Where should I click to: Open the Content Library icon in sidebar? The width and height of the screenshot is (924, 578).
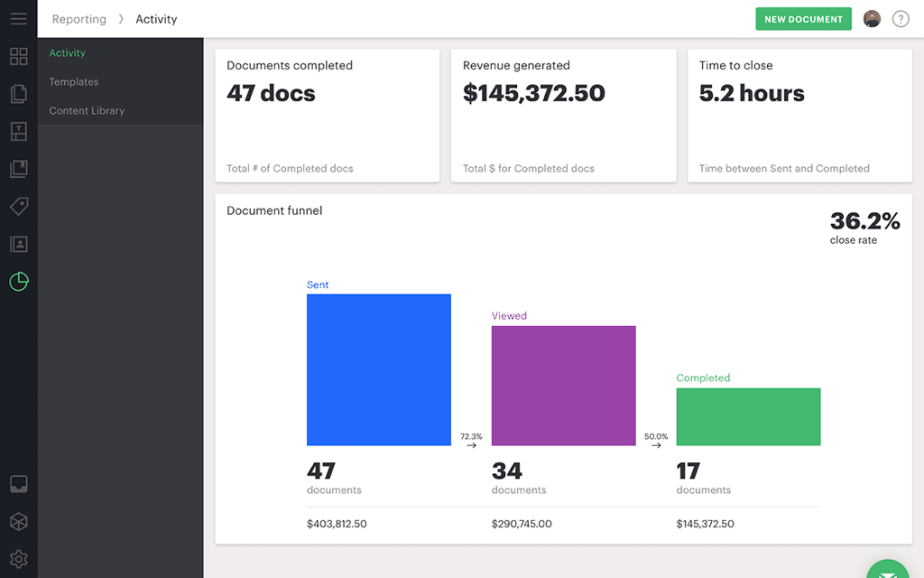coord(18,169)
